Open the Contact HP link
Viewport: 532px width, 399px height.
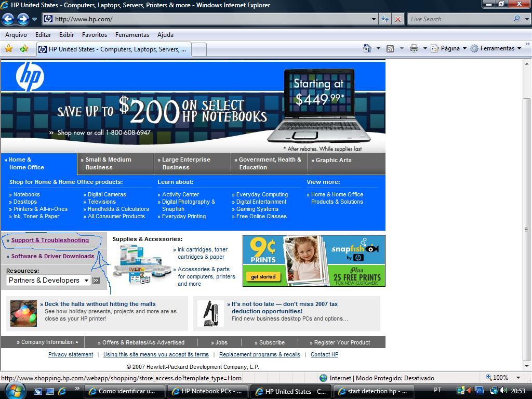point(324,354)
